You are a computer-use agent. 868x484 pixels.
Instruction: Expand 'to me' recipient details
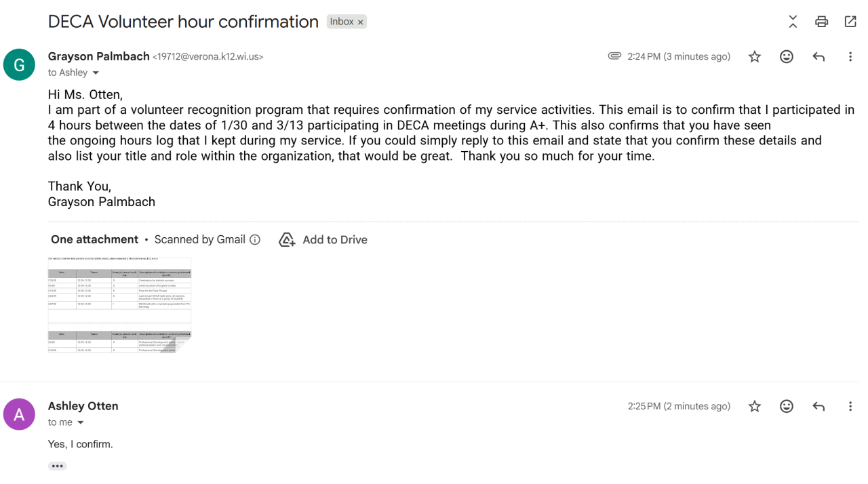[81, 423]
